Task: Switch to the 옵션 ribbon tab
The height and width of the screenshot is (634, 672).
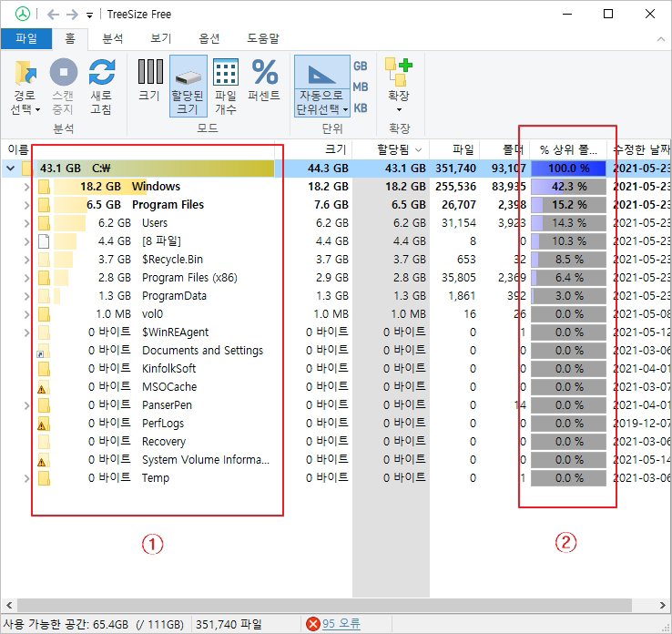Action: pos(209,38)
